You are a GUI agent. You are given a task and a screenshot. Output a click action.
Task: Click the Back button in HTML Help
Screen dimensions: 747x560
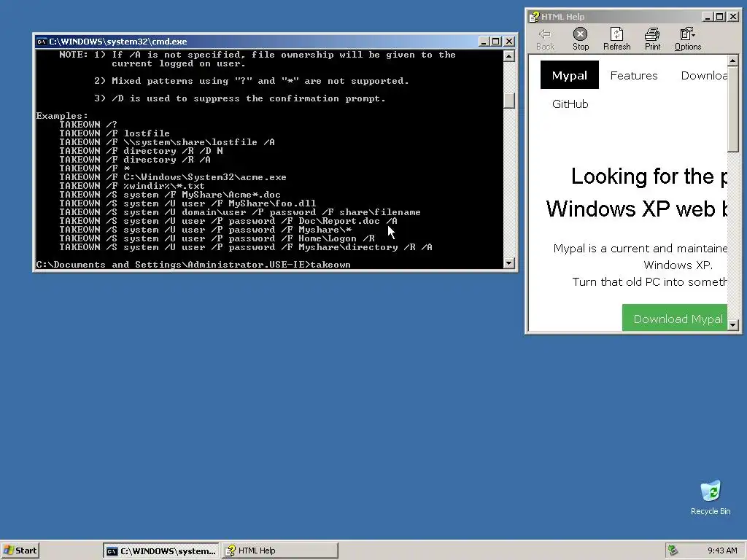pos(545,39)
